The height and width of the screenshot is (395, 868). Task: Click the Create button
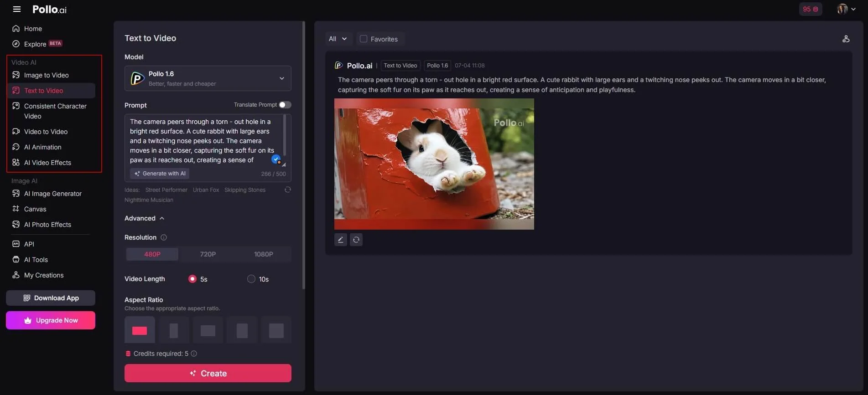[208, 373]
